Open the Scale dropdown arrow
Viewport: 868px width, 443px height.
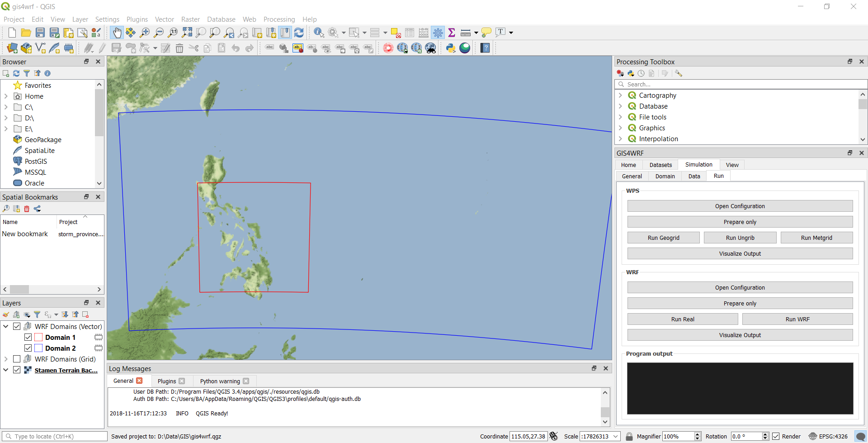pyautogui.click(x=616, y=436)
